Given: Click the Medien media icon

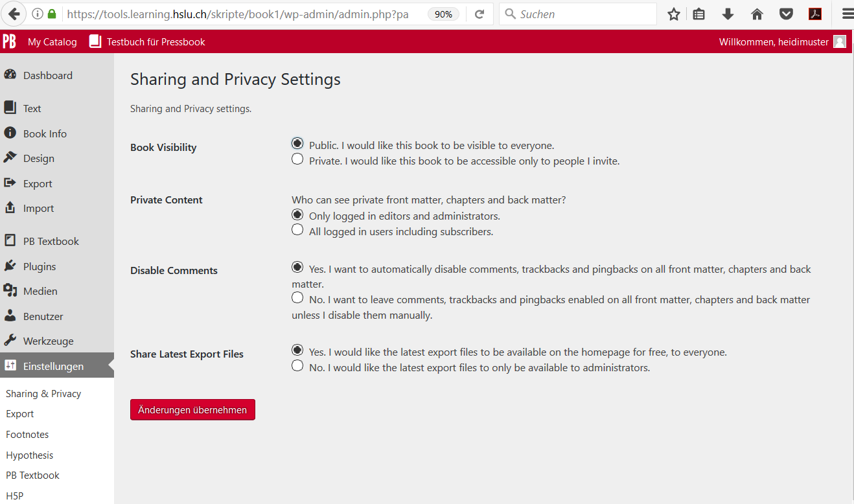Looking at the screenshot, I should coord(10,290).
